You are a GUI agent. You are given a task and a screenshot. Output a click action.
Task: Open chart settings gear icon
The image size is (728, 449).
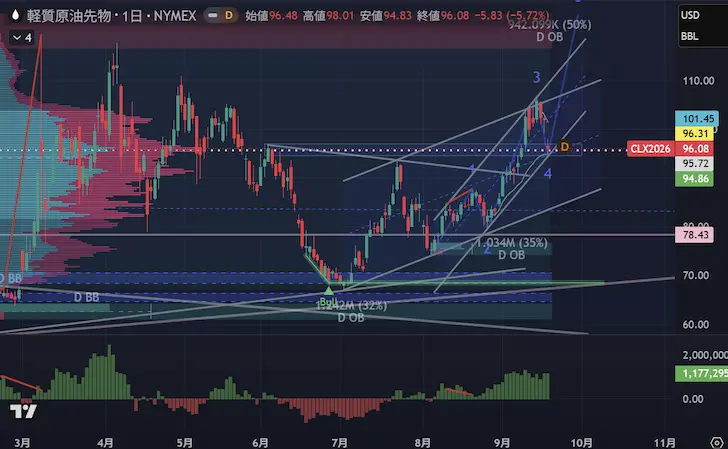pyautogui.click(x=717, y=442)
